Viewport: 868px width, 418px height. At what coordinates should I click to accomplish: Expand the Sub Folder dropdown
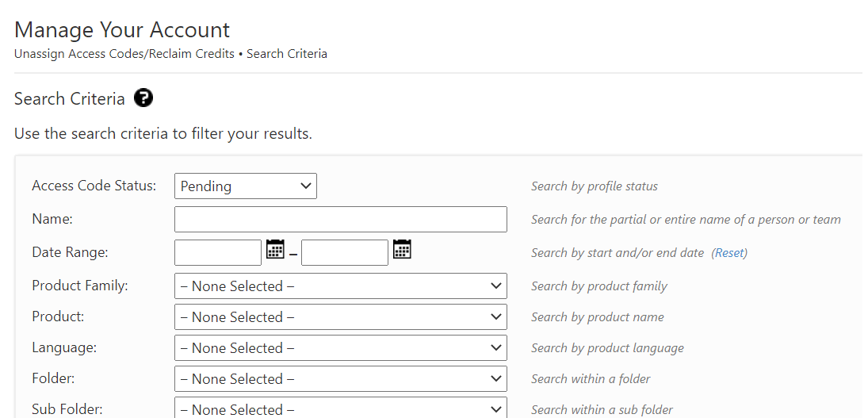pos(340,408)
